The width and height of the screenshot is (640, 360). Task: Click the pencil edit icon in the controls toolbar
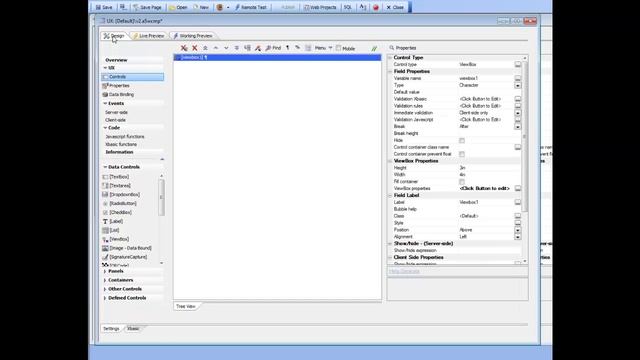tap(298, 48)
